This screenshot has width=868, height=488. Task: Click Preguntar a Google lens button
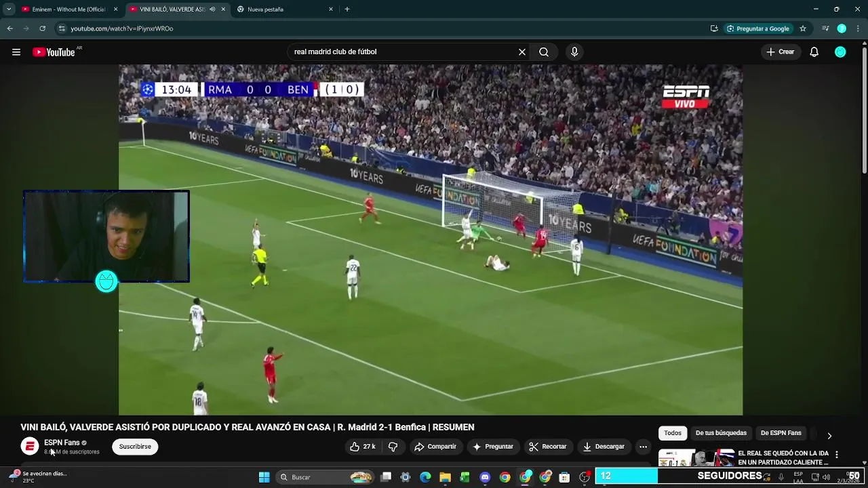click(x=758, y=28)
